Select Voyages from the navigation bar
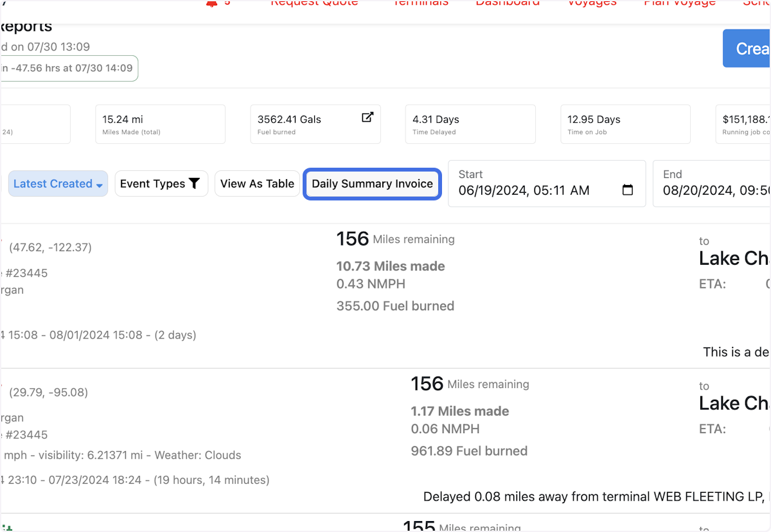Image resolution: width=771 pixels, height=532 pixels. click(592, 4)
